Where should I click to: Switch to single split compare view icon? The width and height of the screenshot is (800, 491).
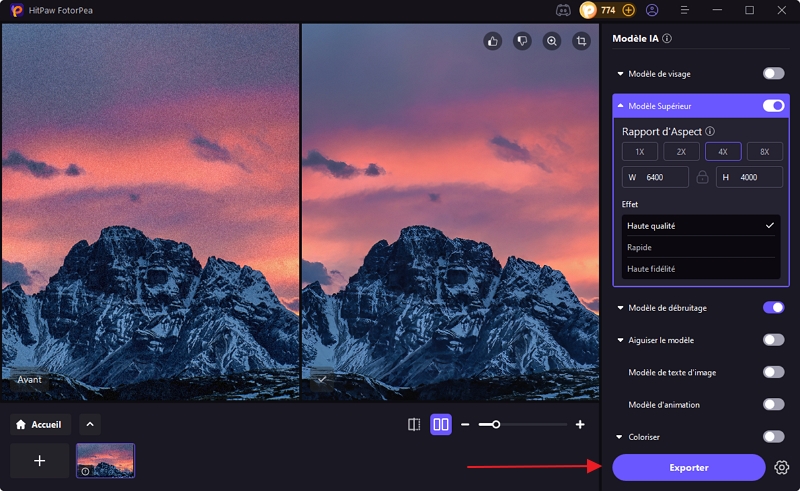pyautogui.click(x=414, y=425)
